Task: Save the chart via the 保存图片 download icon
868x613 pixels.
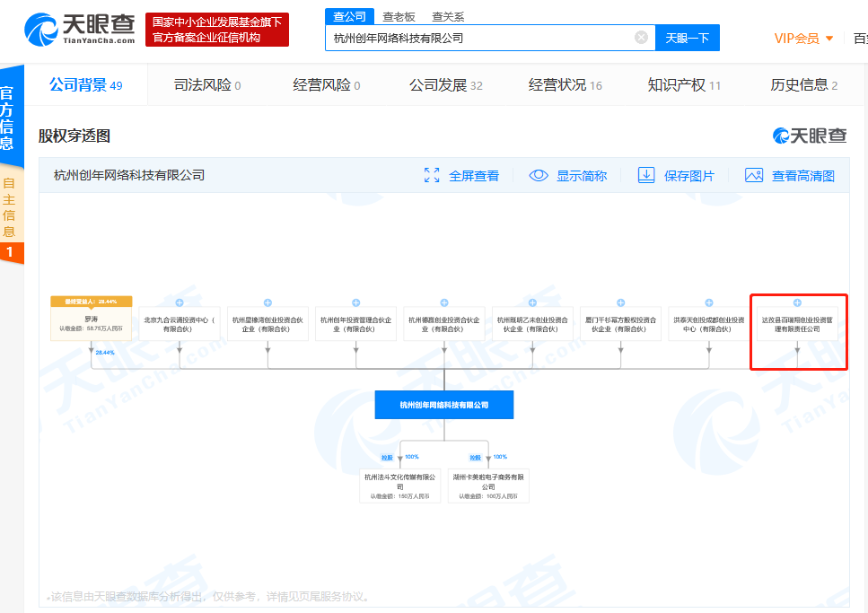Action: (646, 175)
